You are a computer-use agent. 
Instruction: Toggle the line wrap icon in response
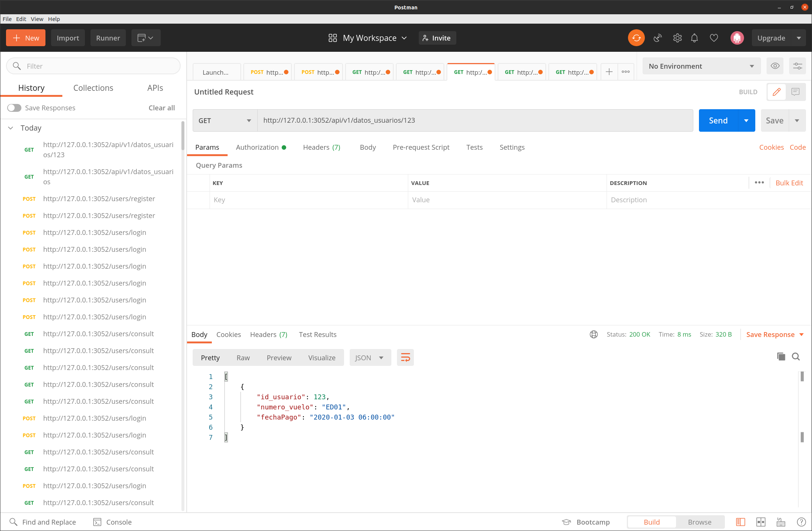click(x=405, y=358)
